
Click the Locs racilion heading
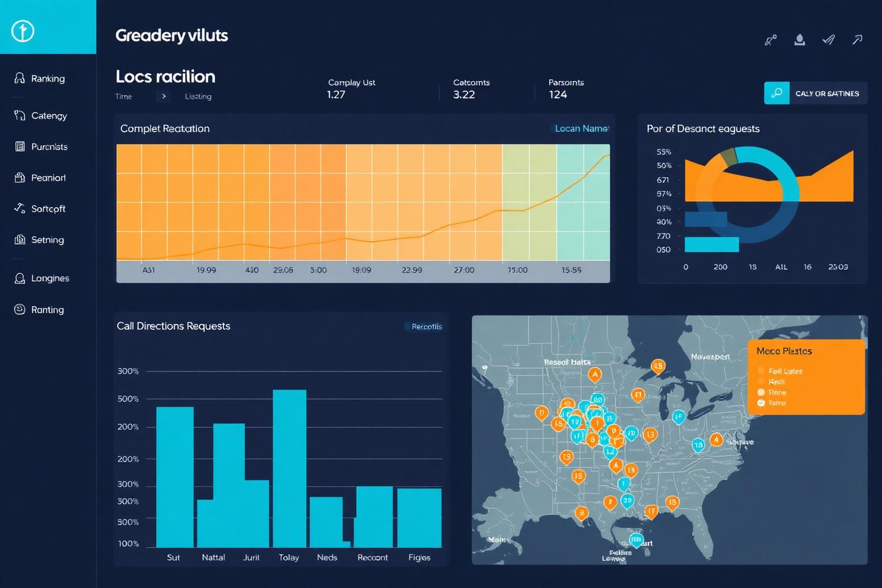[x=165, y=76]
